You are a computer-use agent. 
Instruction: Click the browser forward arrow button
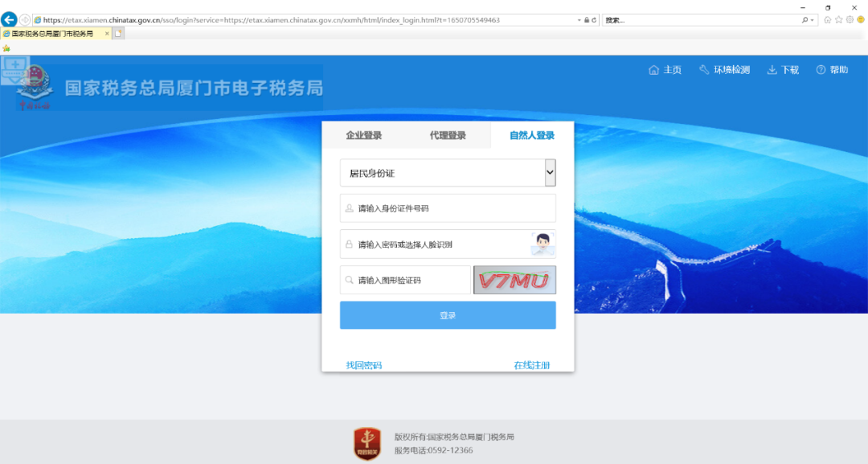pos(25,20)
